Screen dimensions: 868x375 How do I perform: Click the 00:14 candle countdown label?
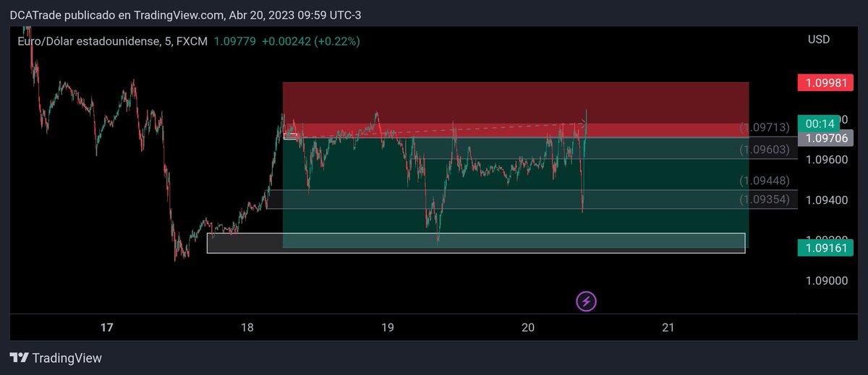(x=819, y=123)
